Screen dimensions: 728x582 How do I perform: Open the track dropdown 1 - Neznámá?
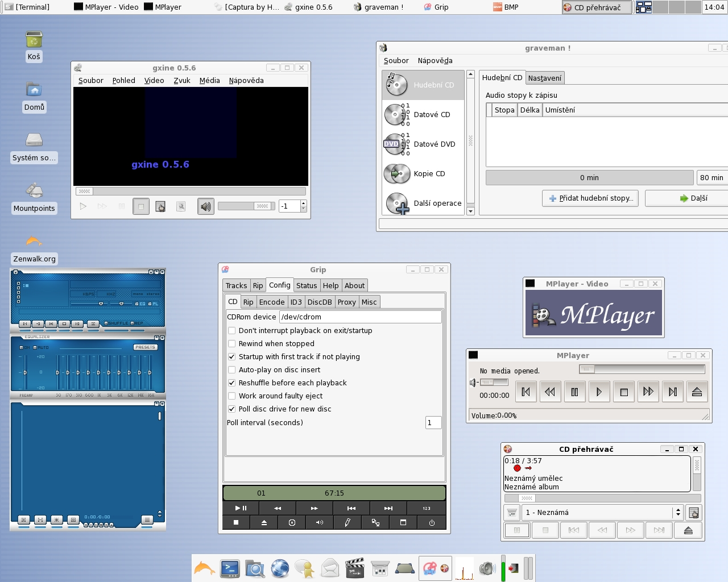point(602,513)
